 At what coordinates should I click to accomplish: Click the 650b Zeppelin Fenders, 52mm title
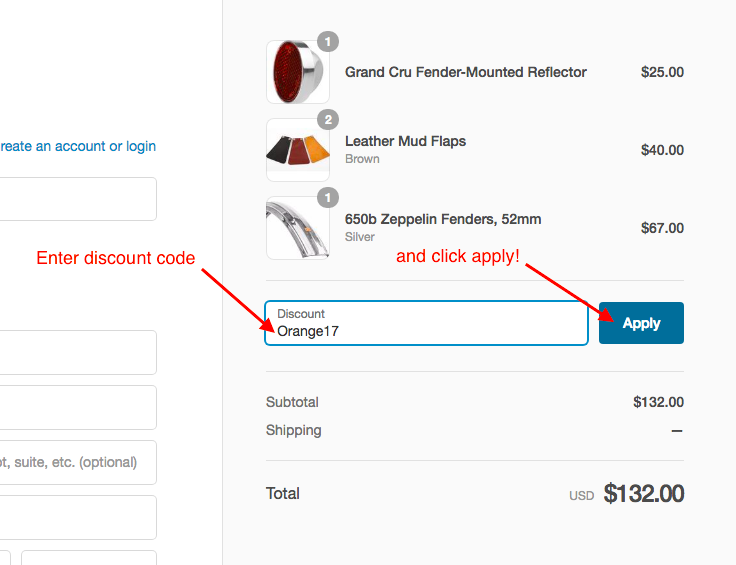(x=443, y=219)
